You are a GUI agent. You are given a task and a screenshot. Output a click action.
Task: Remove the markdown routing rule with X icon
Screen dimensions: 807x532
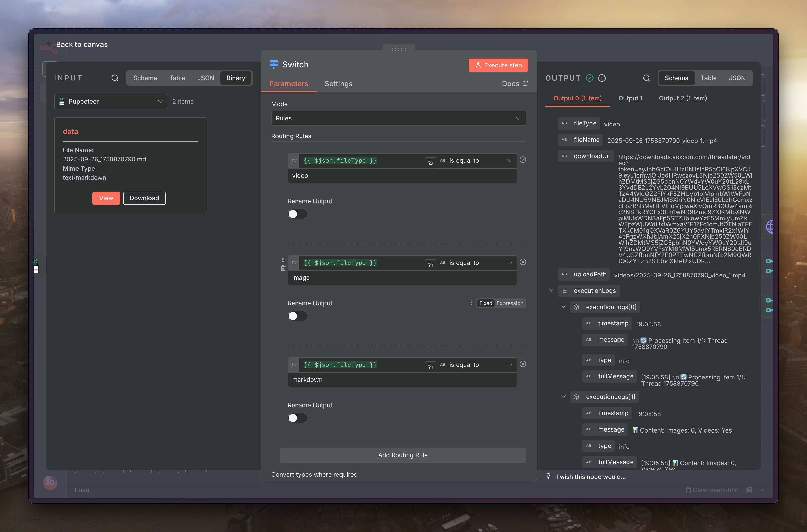[x=523, y=364]
